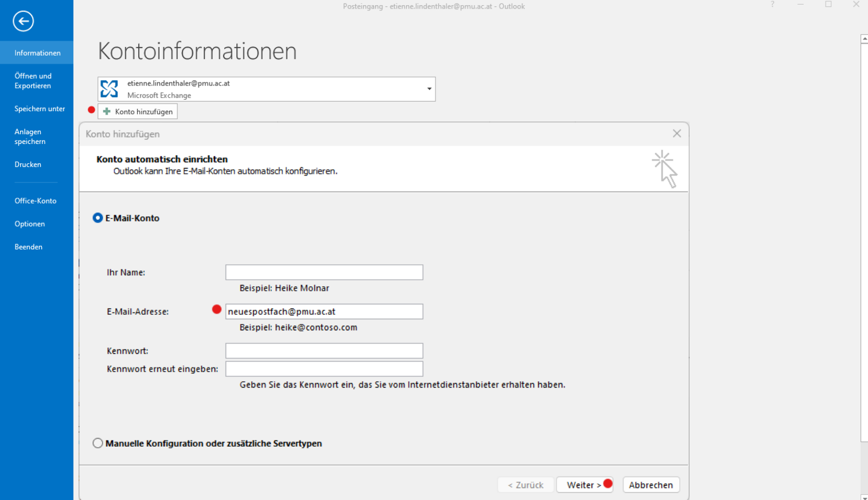Click Beenden to exit Outlook

[x=37, y=247]
